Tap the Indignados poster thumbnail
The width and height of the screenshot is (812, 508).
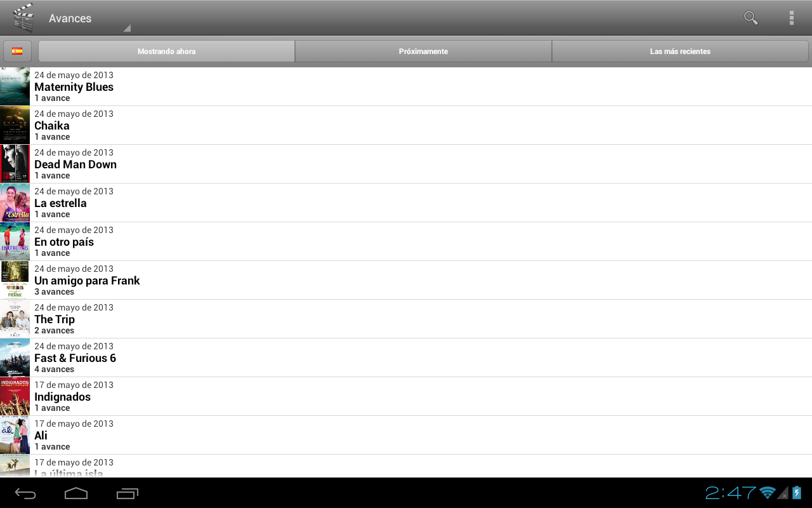(15, 396)
